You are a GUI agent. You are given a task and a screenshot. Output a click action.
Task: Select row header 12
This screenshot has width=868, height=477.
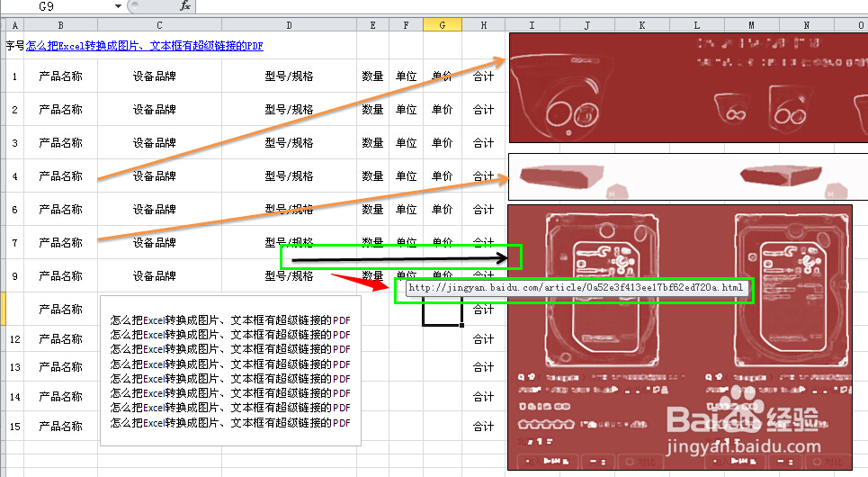pos(15,338)
